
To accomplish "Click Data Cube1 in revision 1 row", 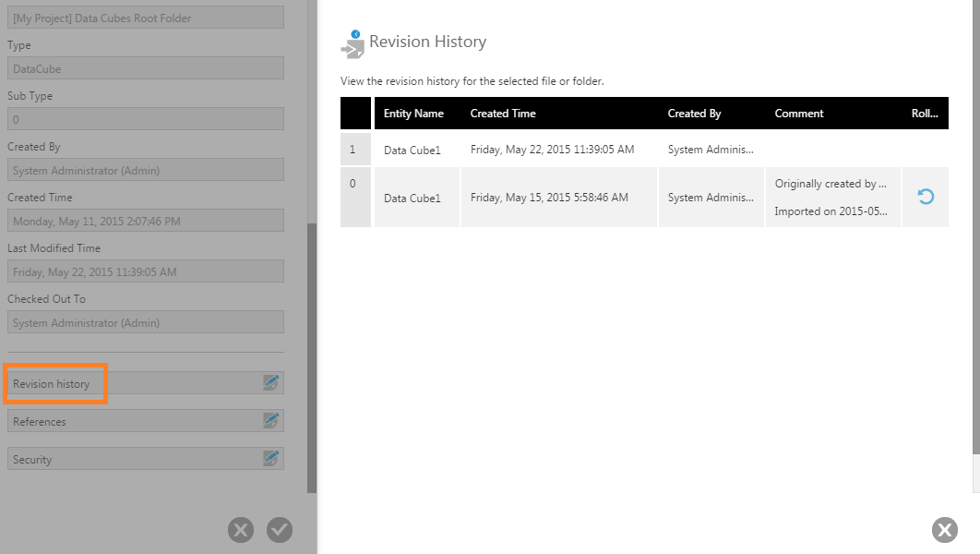I will pyautogui.click(x=412, y=151).
